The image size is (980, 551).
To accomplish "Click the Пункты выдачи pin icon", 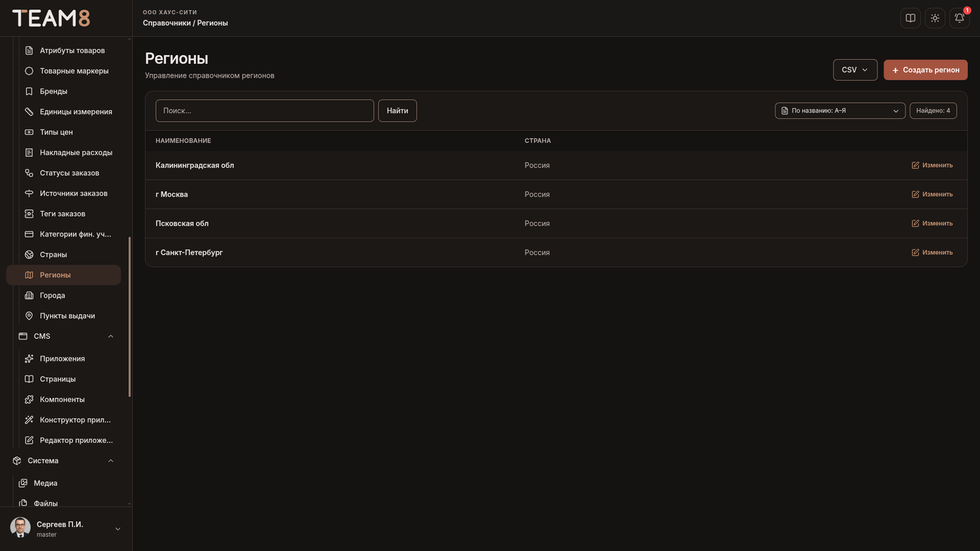I will tap(29, 316).
